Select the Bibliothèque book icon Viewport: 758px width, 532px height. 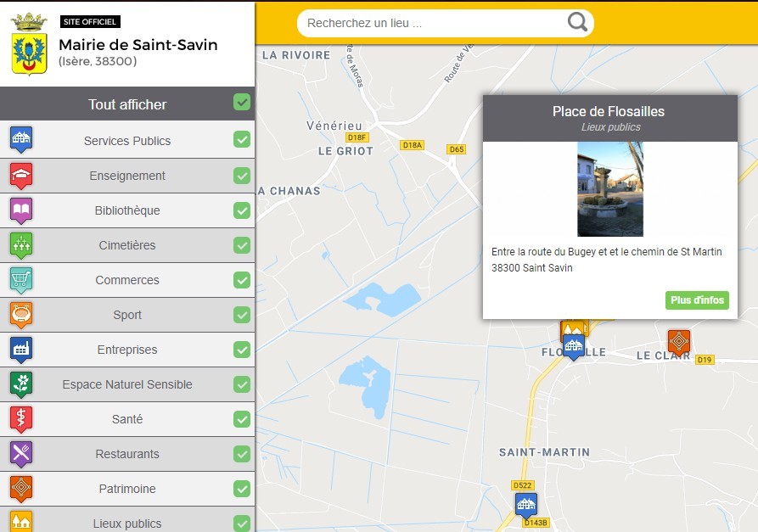(x=20, y=210)
